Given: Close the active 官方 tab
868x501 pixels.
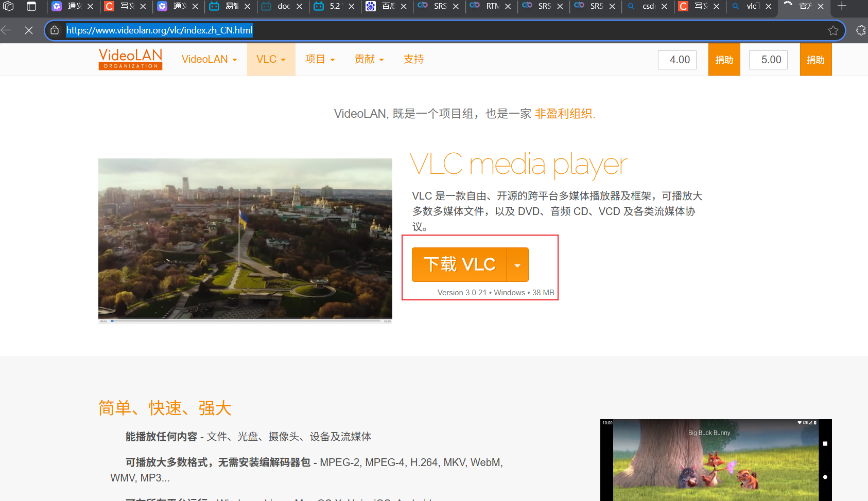Looking at the screenshot, I should [x=821, y=6].
